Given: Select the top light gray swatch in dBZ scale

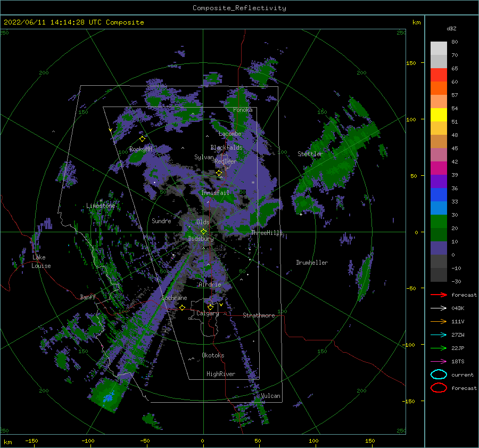Looking at the screenshot, I should coord(439,48).
